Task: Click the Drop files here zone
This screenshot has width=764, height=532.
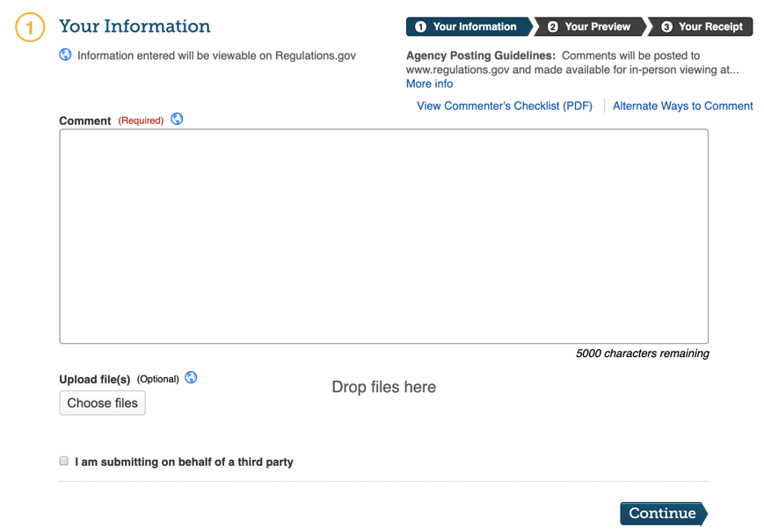Action: click(383, 387)
